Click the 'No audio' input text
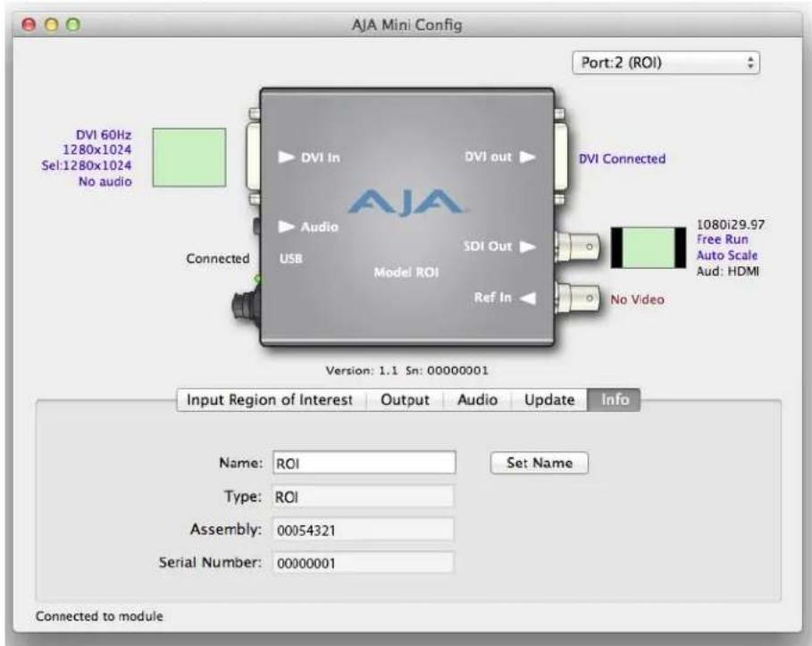812x646 pixels. tap(105, 181)
